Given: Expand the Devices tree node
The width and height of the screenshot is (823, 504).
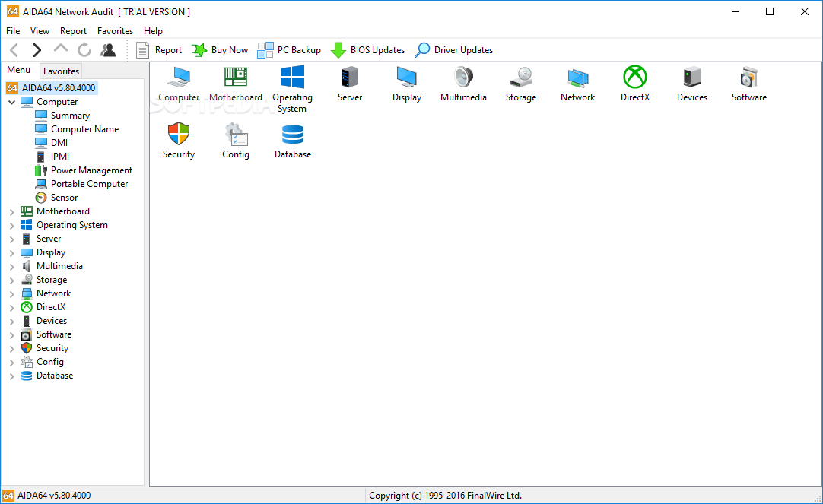Looking at the screenshot, I should tap(11, 321).
